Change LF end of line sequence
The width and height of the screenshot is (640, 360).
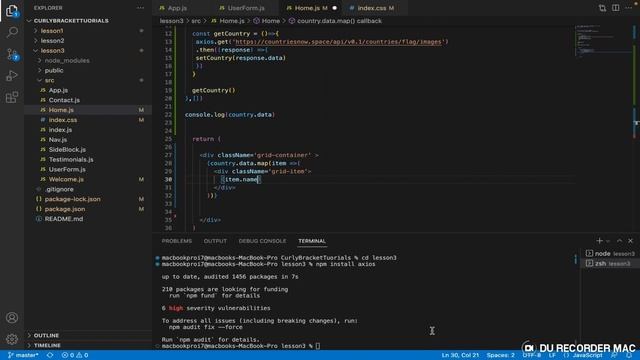pos(552,355)
